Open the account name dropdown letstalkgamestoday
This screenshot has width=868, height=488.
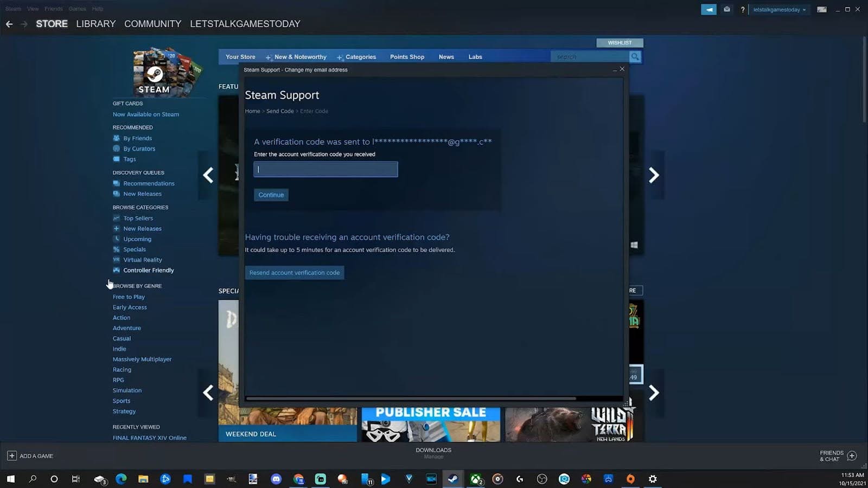click(779, 10)
